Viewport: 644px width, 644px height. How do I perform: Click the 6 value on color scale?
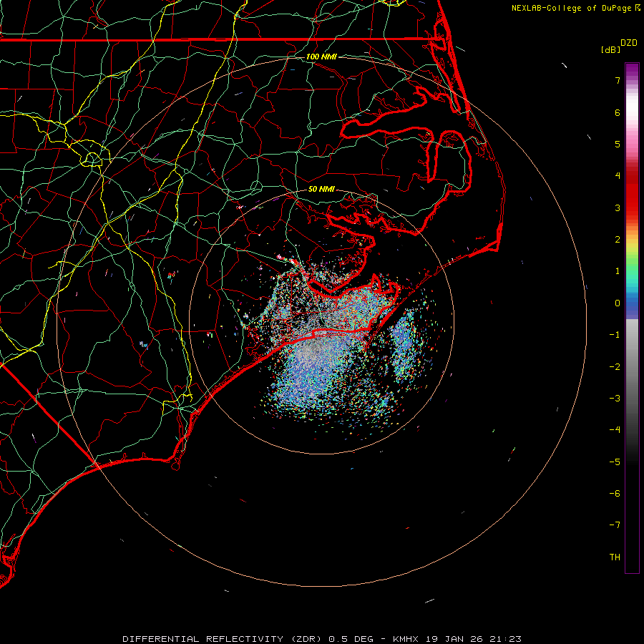(618, 112)
